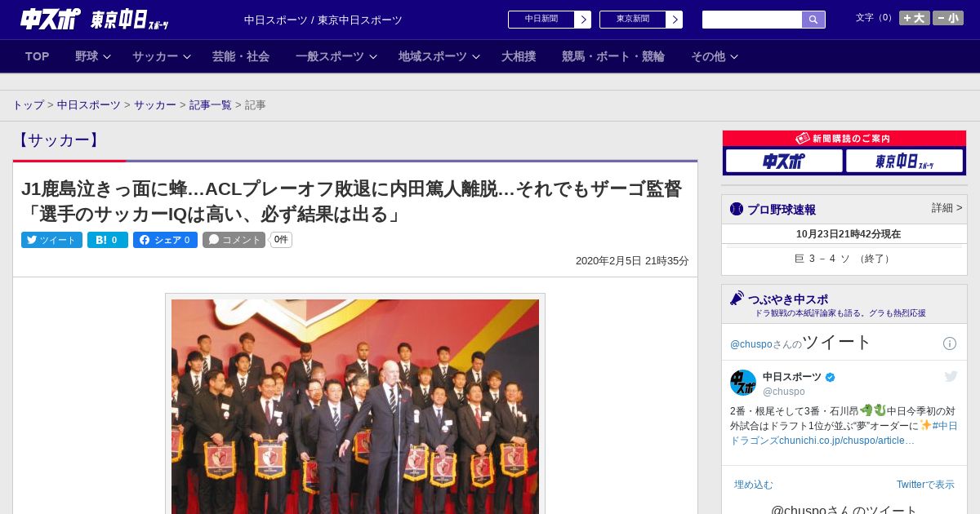
Task: Select 東京中日スポーツ subscription banner button
Action: (905, 161)
